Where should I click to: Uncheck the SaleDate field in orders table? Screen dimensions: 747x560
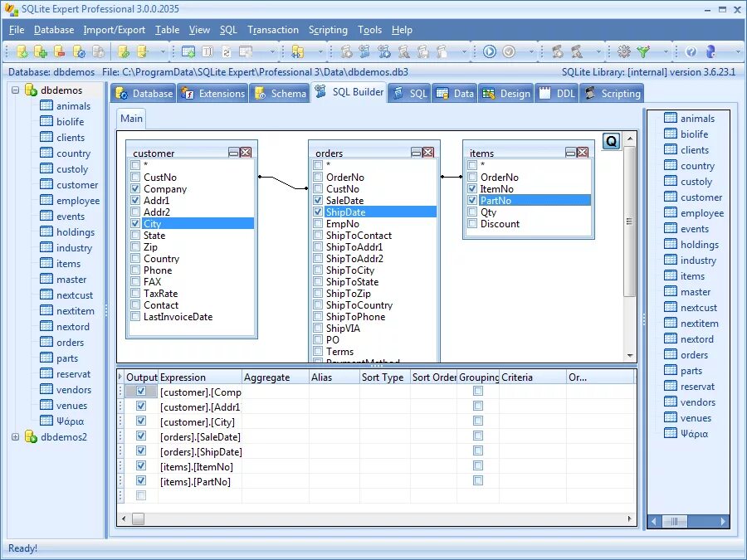318,201
